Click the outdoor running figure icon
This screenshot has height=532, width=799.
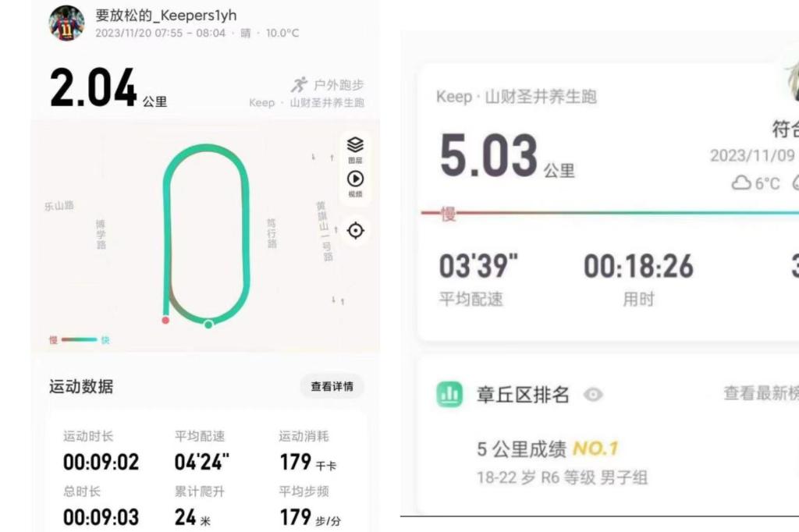pyautogui.click(x=300, y=84)
